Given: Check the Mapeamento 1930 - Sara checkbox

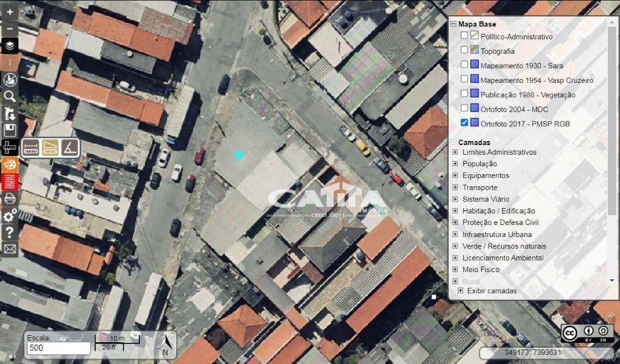Looking at the screenshot, I should (x=464, y=64).
